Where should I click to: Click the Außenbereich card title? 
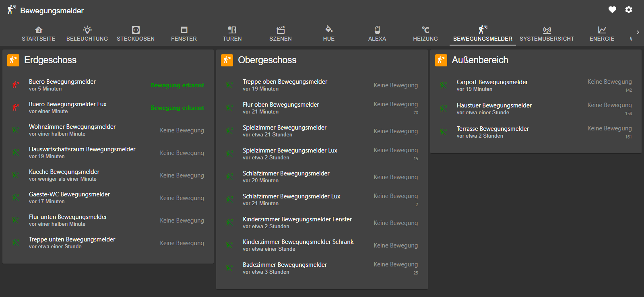[x=480, y=60]
